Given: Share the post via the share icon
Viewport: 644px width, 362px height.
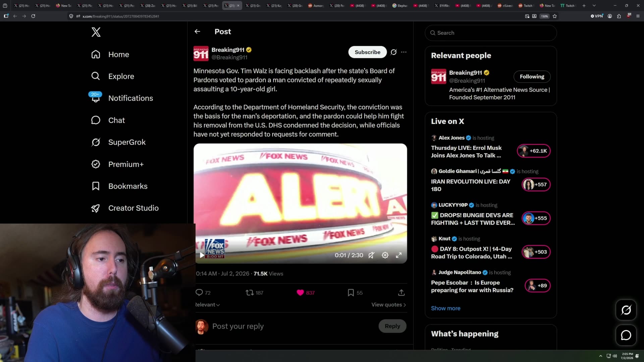Looking at the screenshot, I should [x=401, y=293].
